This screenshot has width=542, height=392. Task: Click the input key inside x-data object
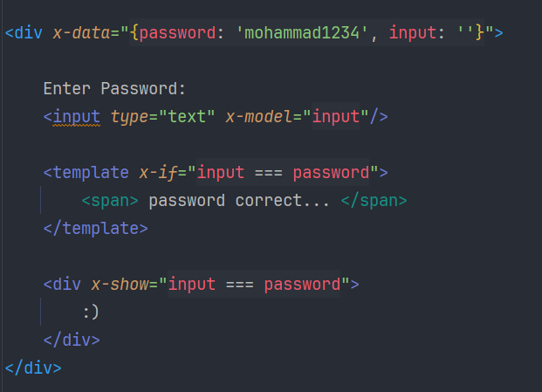[x=413, y=33]
